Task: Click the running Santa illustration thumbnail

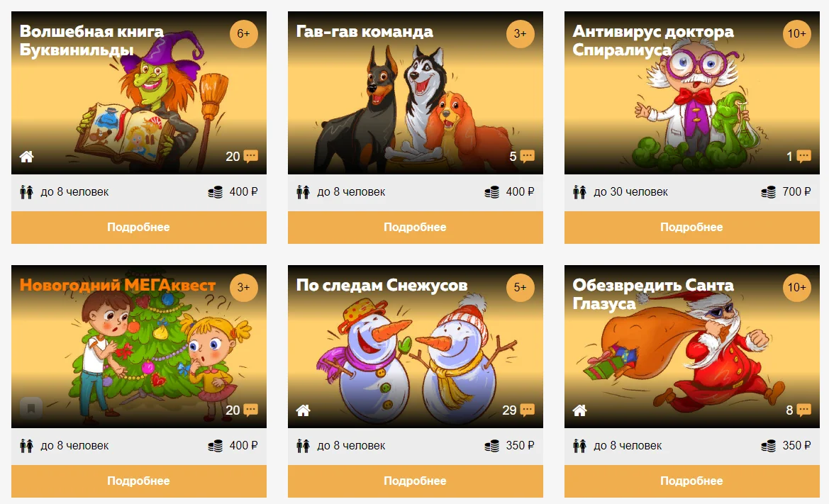Action: [x=692, y=347]
